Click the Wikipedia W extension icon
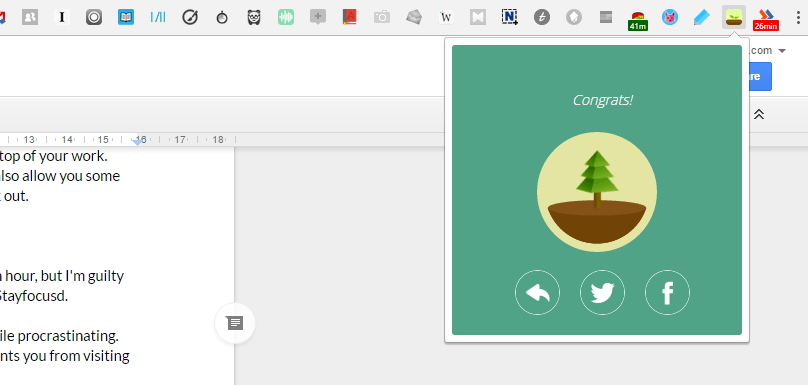 tap(446, 18)
